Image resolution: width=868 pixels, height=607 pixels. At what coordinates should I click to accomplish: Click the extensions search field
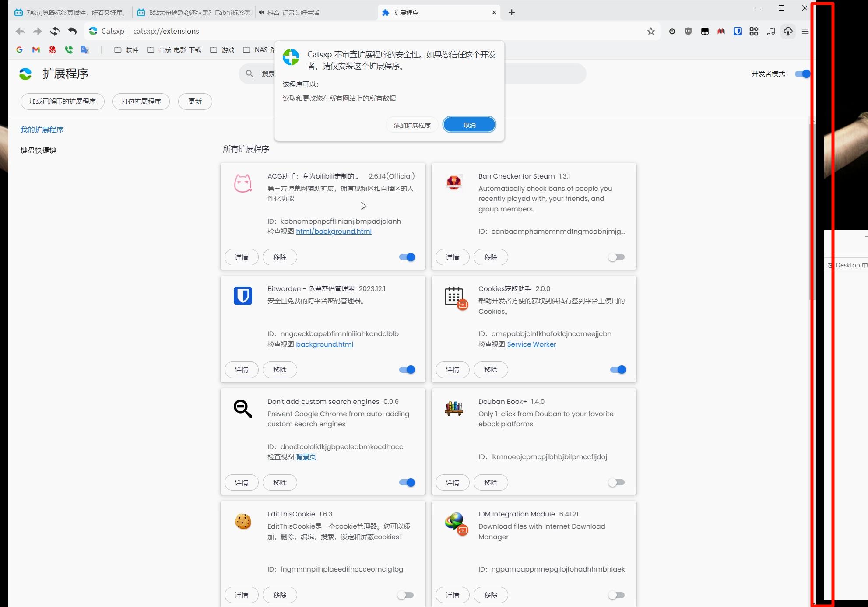coord(412,74)
